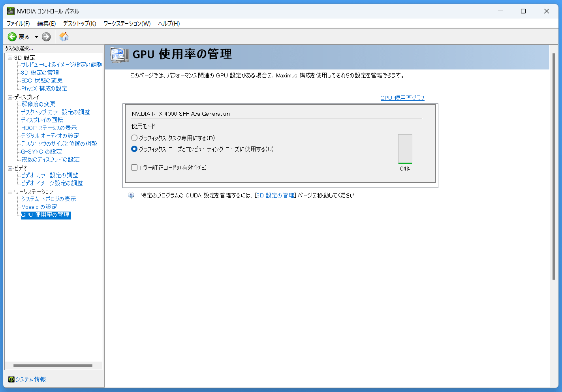Click the ビデオ category label in tree
Screen dimensions: 562x392
tap(21, 168)
